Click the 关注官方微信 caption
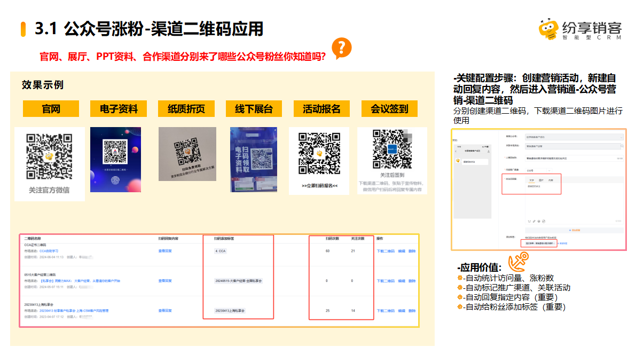644x362 pixels. [49, 190]
